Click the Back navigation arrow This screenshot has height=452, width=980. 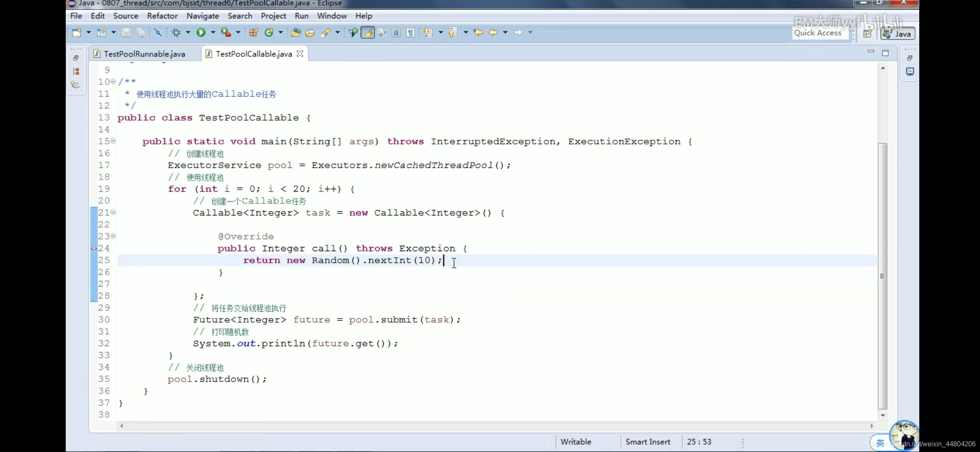(x=493, y=33)
